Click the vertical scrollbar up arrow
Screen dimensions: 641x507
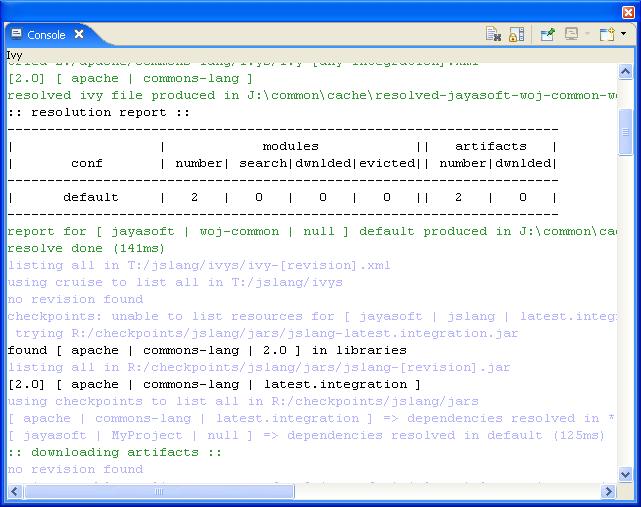(625, 71)
